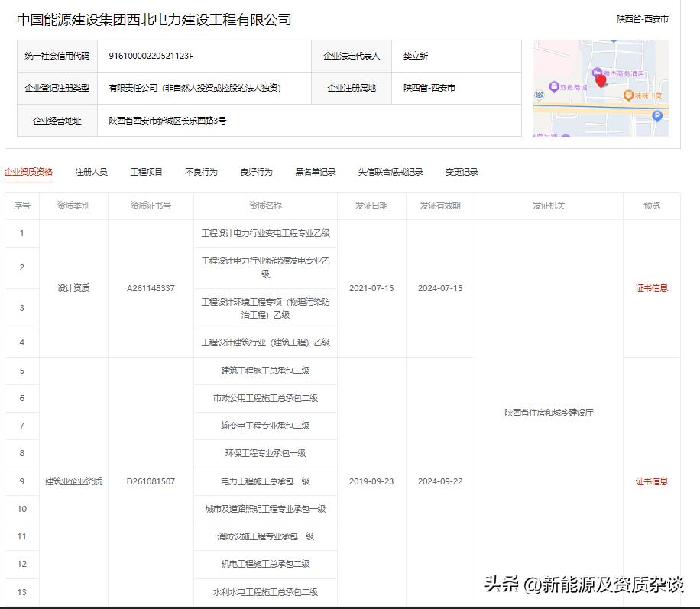Open 证书信息 for the 设计资质 certificate

[651, 288]
